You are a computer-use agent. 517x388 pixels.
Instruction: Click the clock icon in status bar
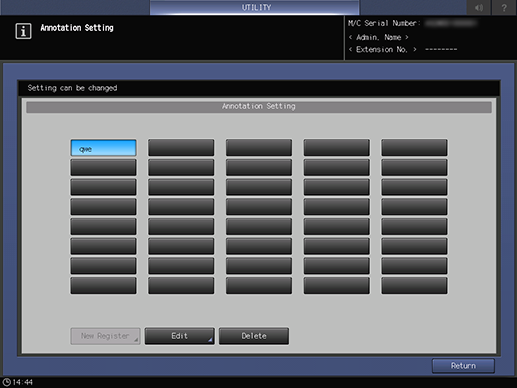pos(6,382)
